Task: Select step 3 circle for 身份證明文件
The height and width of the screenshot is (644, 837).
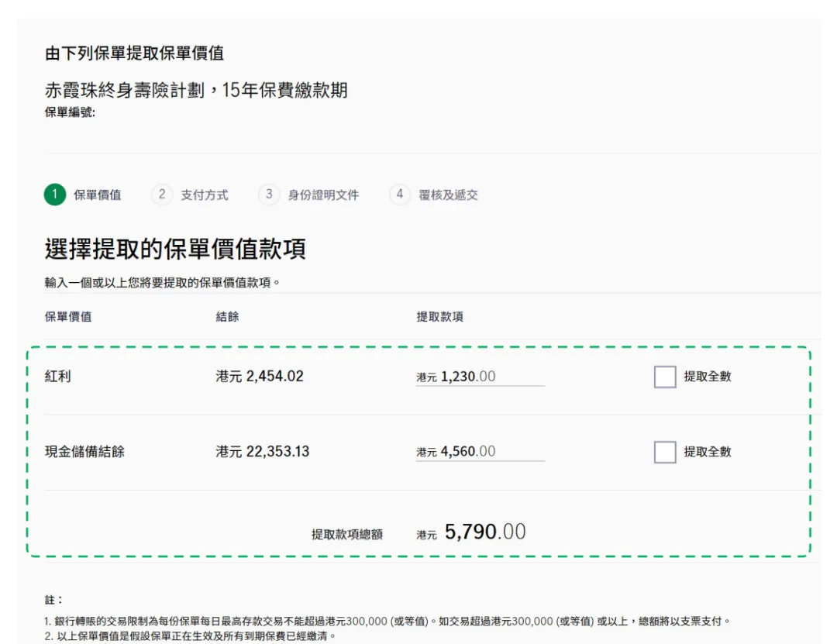Action: pyautogui.click(x=269, y=194)
